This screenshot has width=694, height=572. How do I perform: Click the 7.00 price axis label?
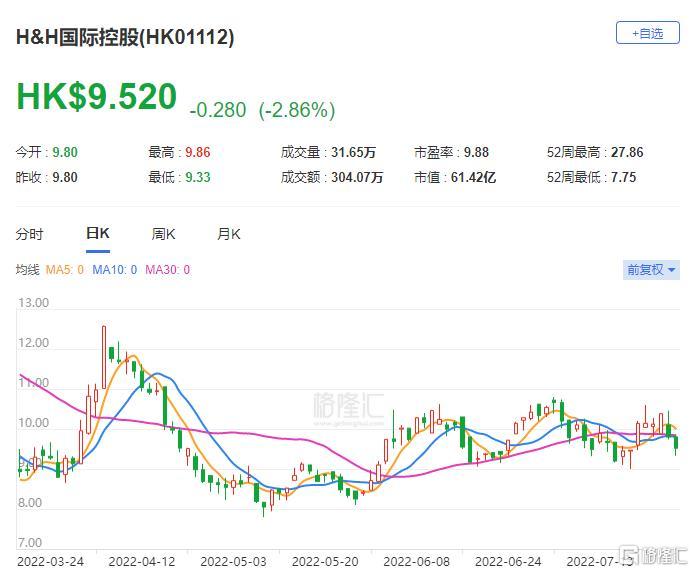pyautogui.click(x=30, y=543)
